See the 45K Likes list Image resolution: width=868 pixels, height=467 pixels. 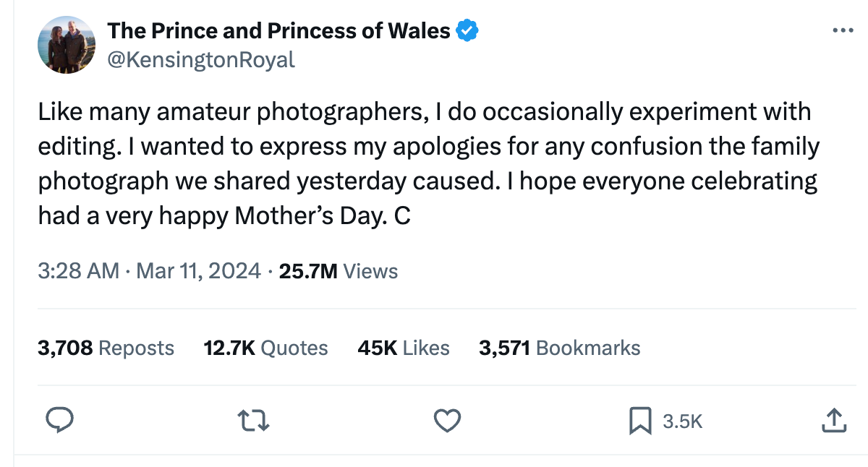point(404,348)
